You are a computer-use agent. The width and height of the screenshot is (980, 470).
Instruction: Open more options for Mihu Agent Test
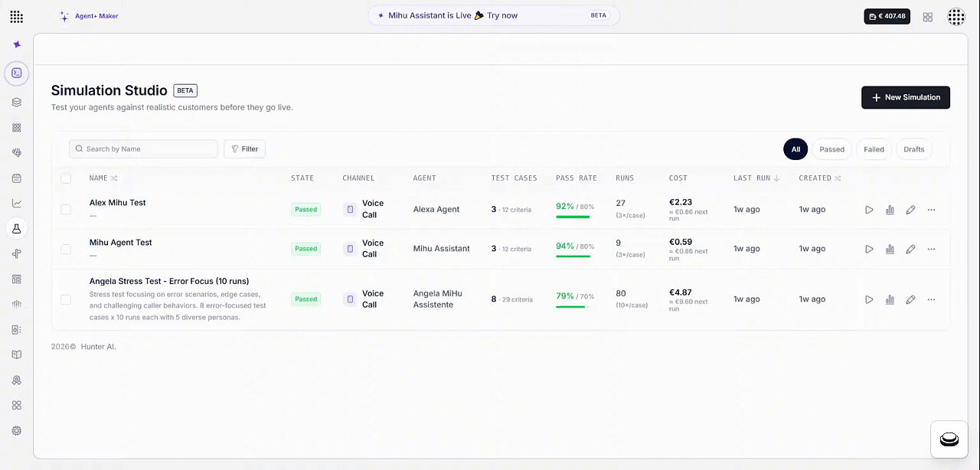coord(931,249)
